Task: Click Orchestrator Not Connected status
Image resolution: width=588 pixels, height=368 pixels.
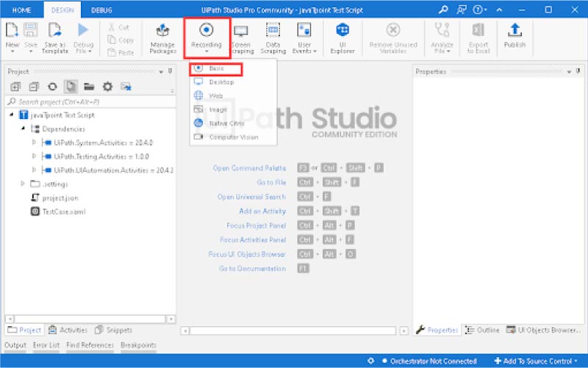Action: 429,361
